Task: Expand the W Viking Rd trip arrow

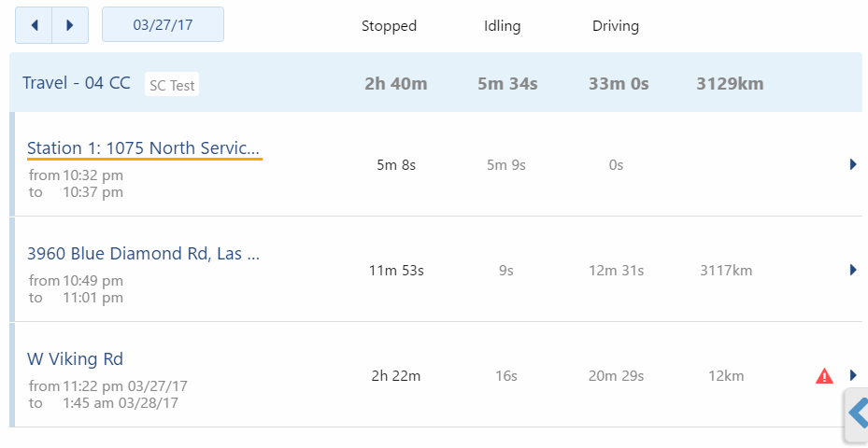Action: pyautogui.click(x=853, y=375)
